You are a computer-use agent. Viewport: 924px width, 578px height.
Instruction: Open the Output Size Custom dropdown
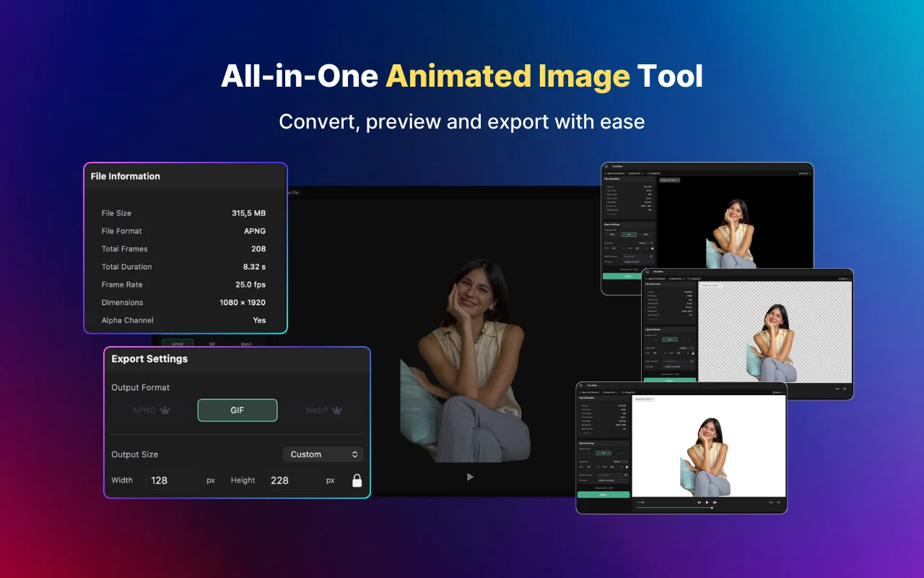click(x=323, y=454)
